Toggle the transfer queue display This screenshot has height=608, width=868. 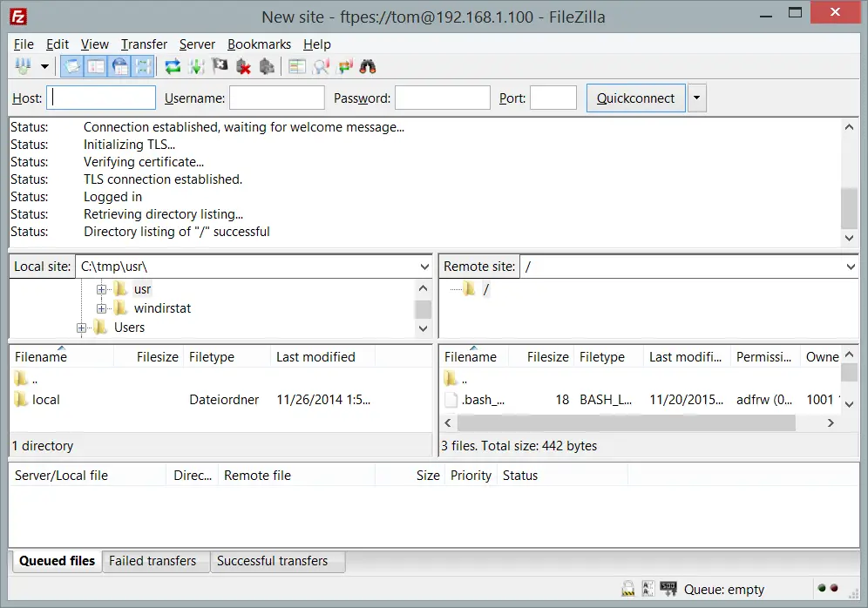(143, 67)
